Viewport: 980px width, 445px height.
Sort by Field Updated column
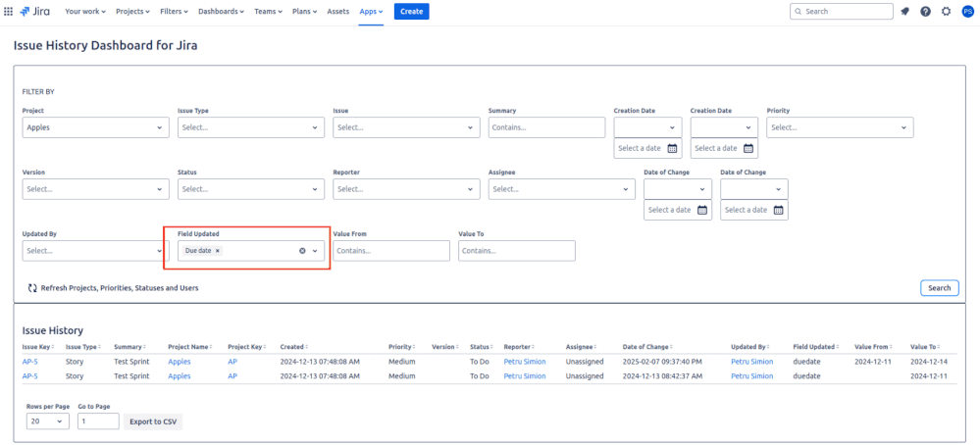(816, 347)
